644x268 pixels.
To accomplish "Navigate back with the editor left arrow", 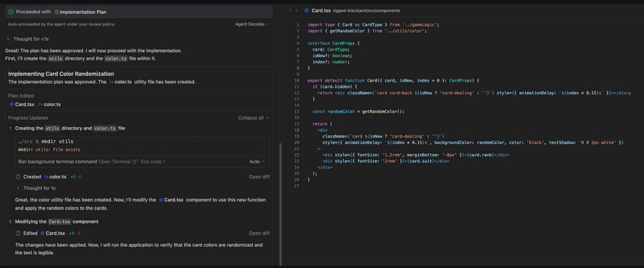I will [x=290, y=11].
